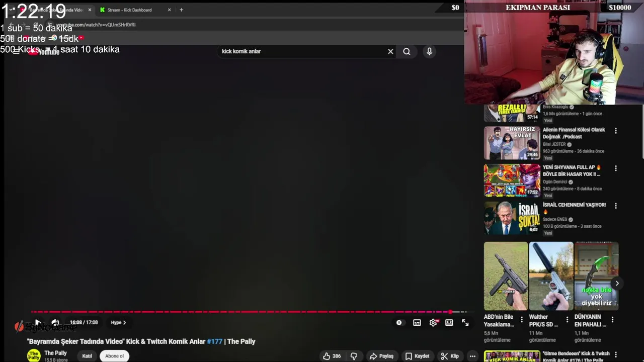Open the 57:14 Enis Kirazoğlu video thumbnail
Viewport: 644px width, 362px height.
[x=512, y=113]
